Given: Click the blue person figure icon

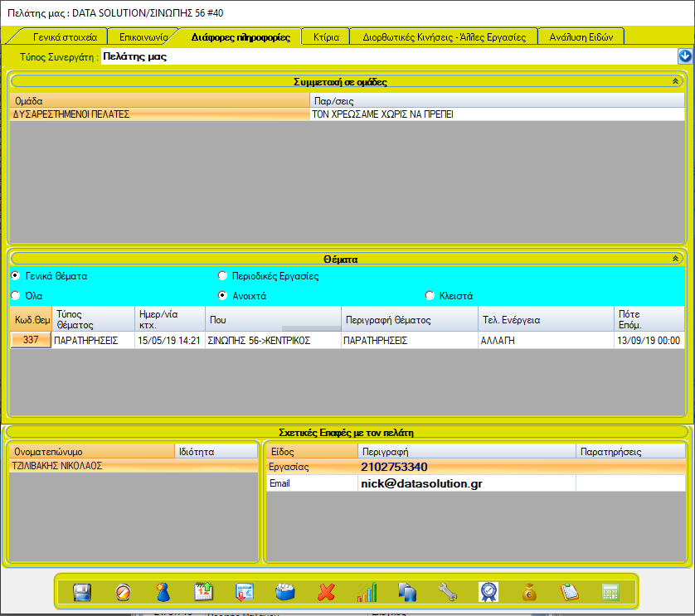Looking at the screenshot, I should tap(163, 592).
